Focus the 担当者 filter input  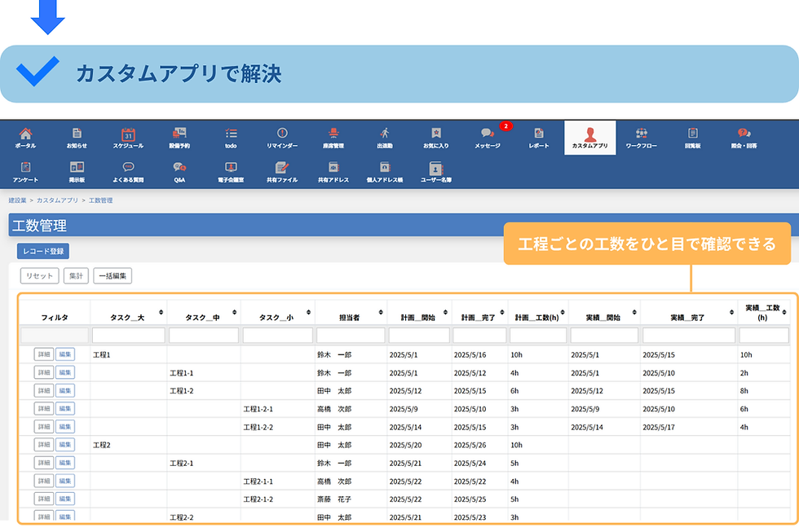tap(351, 335)
